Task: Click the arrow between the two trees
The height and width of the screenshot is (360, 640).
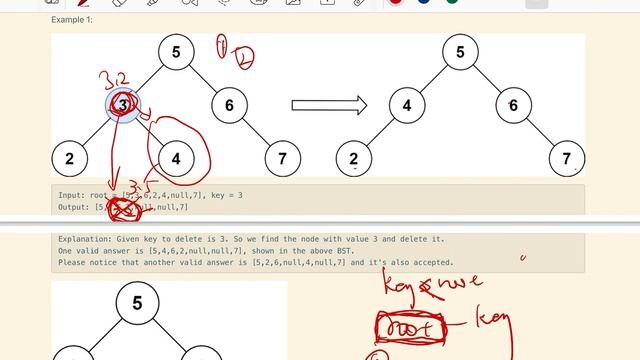Action: pyautogui.click(x=329, y=105)
